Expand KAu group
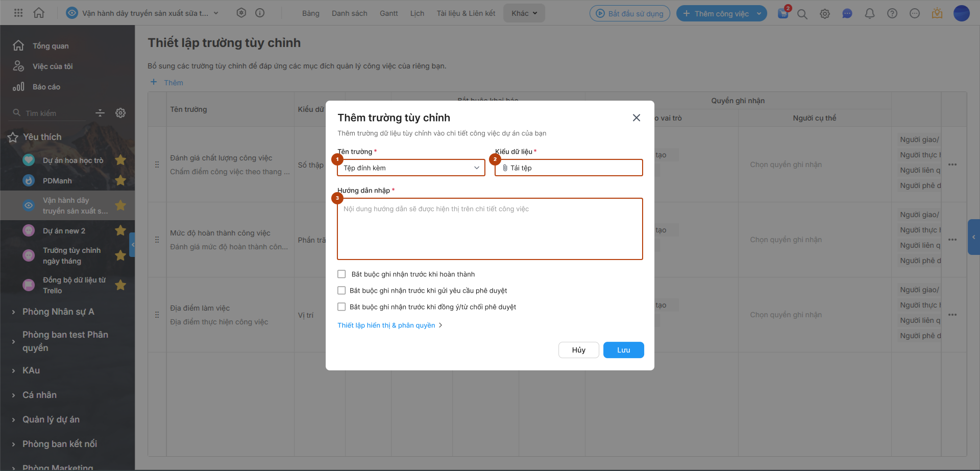 click(x=13, y=370)
